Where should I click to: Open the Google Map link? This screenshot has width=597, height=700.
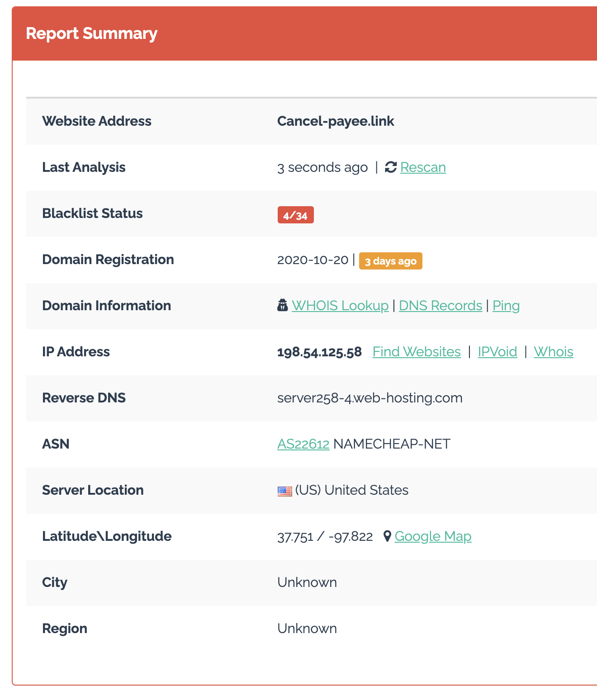433,536
